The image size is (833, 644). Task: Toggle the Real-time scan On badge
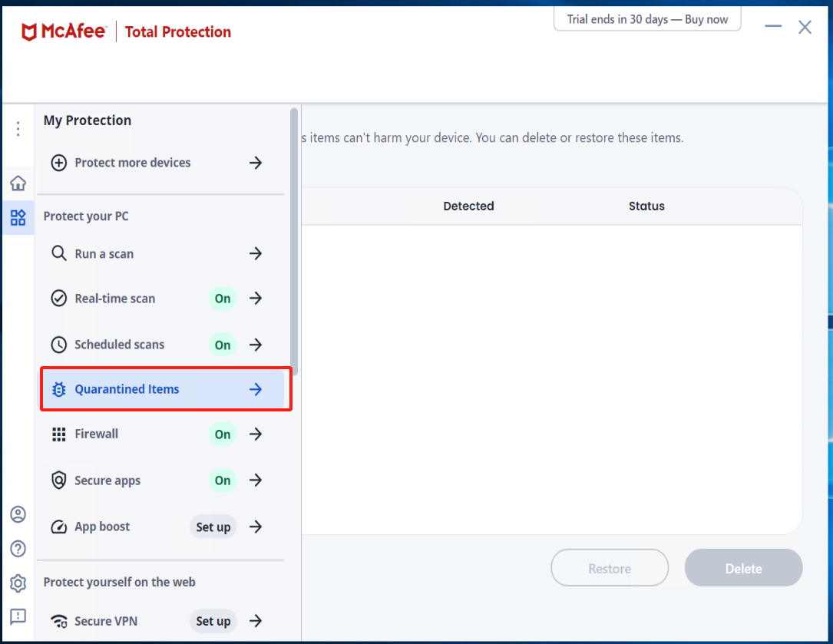click(x=223, y=299)
